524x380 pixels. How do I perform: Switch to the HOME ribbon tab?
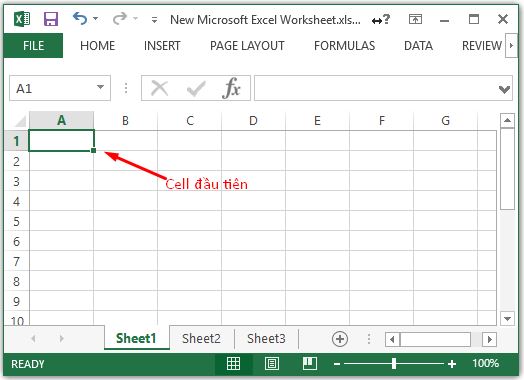(x=98, y=46)
